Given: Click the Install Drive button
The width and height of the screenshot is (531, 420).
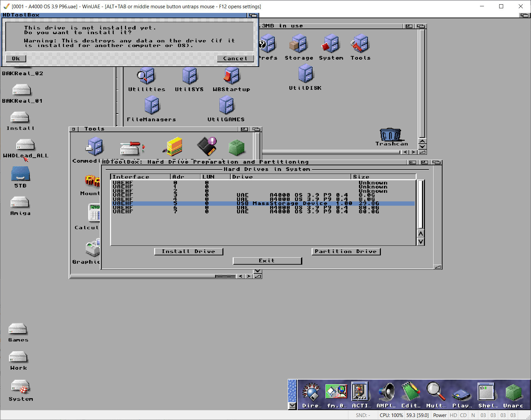Looking at the screenshot, I should point(189,252).
